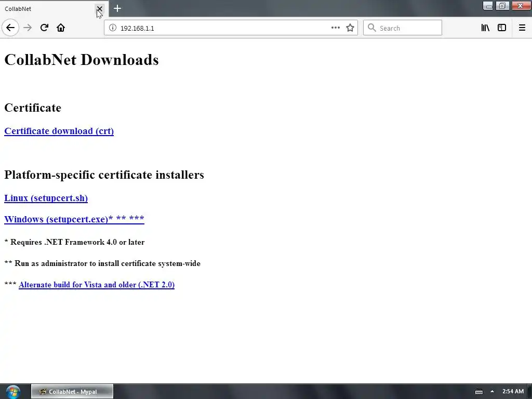532x399 pixels.
Task: Open the Windows setupcert.exe link
Action: [74, 219]
